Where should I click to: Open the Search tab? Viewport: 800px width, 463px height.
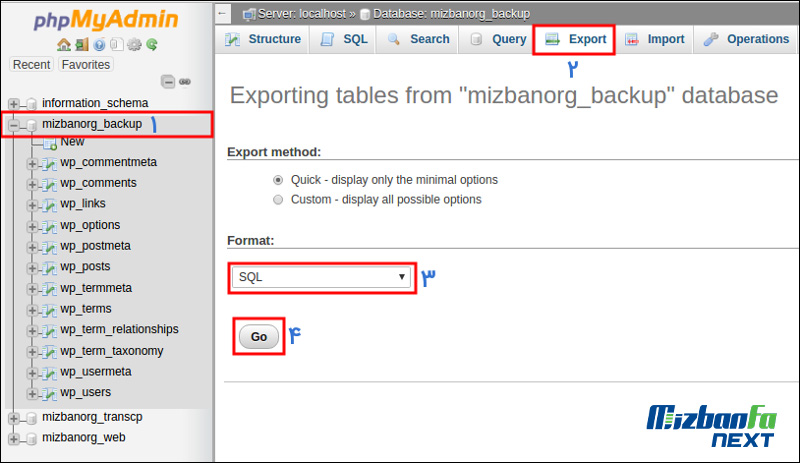(418, 39)
